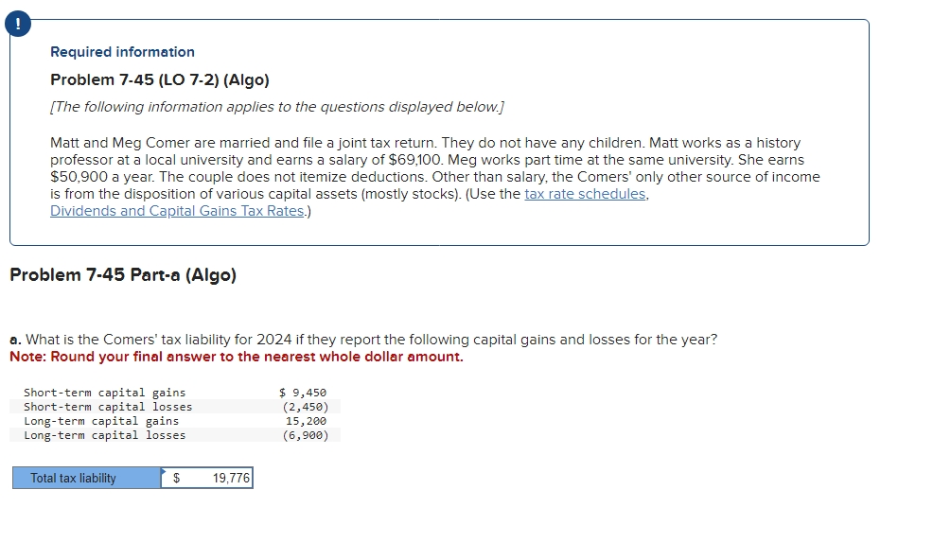Open the tax rate schedules link
The height and width of the screenshot is (560, 951).
tap(585, 194)
